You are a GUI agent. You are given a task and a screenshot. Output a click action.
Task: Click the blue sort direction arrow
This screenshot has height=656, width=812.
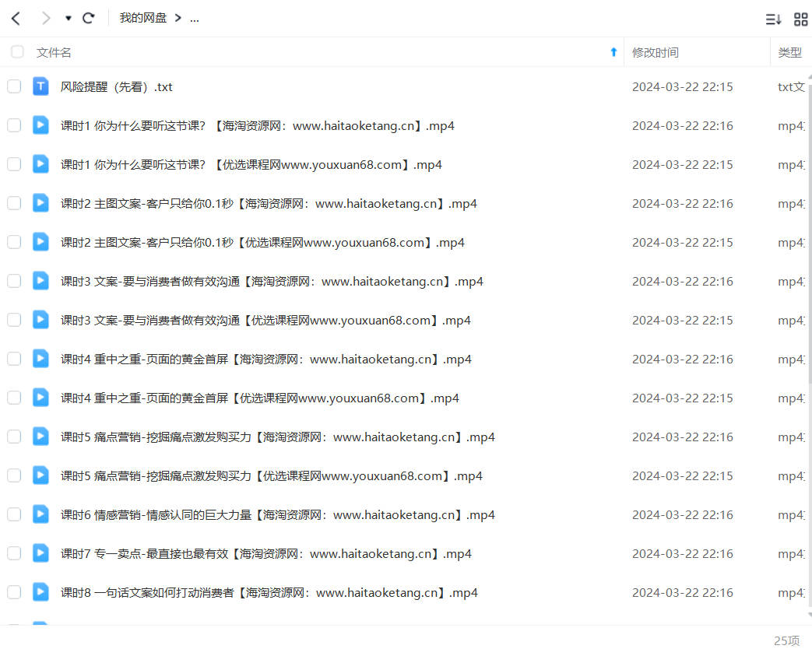[613, 52]
